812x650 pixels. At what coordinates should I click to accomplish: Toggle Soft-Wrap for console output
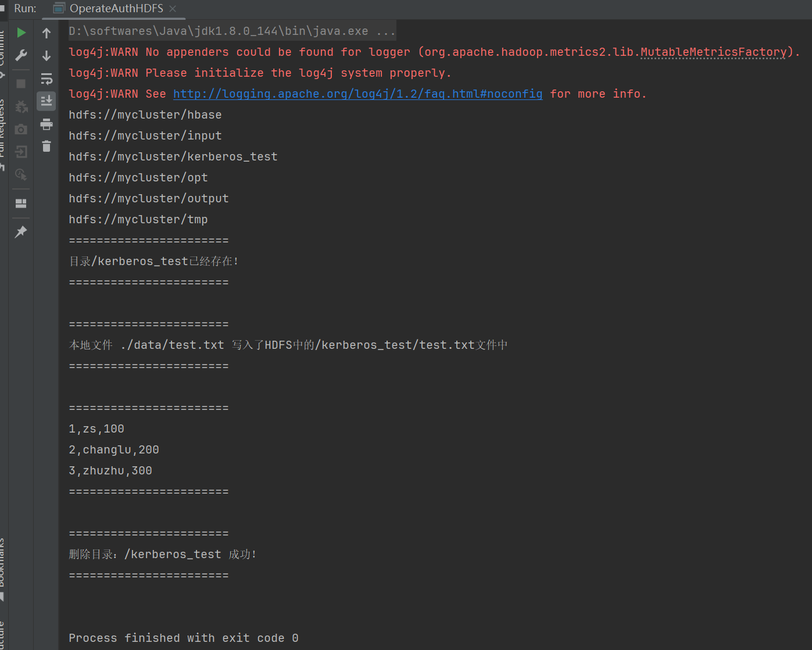(46, 78)
